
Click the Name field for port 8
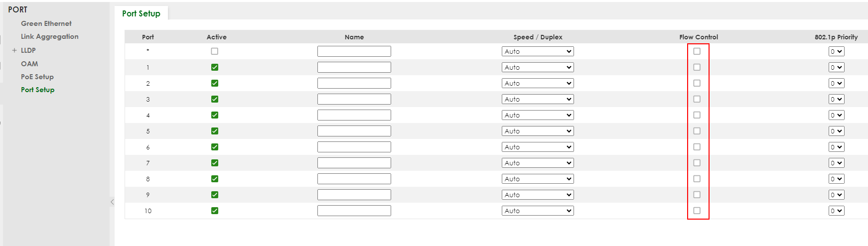point(354,179)
